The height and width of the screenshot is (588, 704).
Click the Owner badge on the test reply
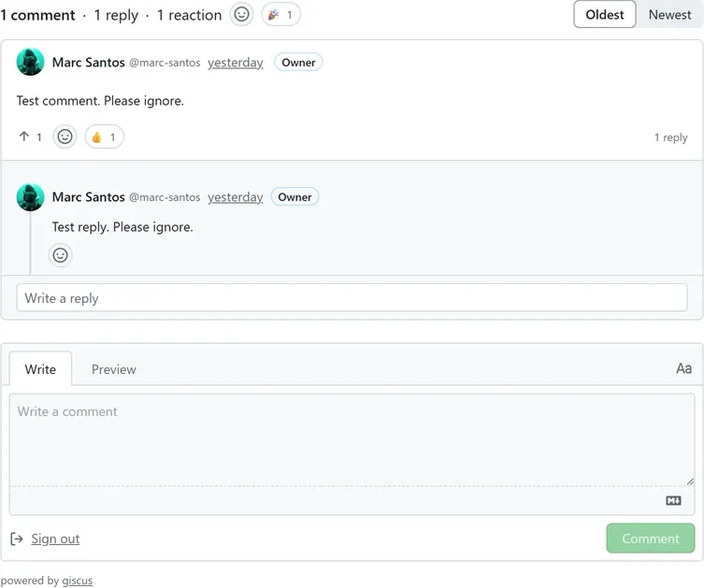(x=295, y=197)
